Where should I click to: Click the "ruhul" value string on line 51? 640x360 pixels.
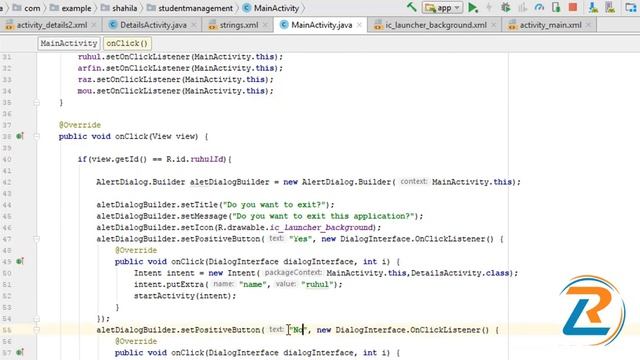tap(317, 284)
